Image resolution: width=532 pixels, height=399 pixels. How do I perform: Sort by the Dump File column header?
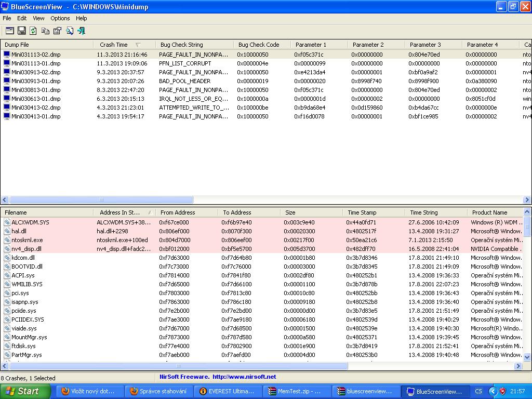point(47,45)
